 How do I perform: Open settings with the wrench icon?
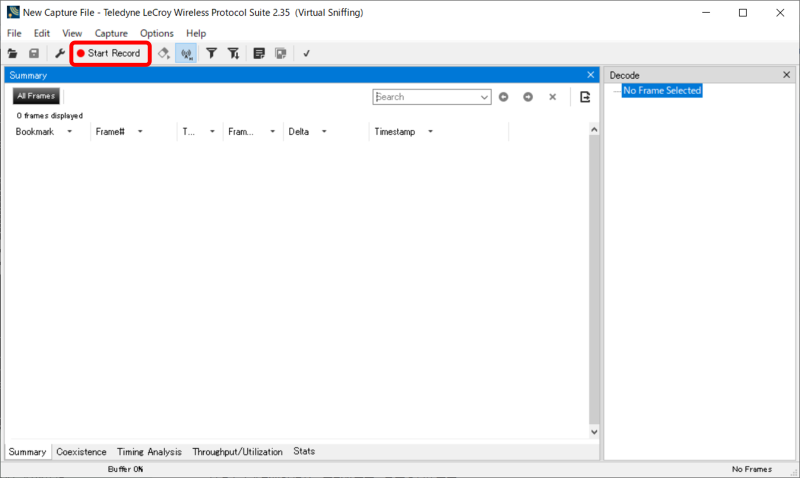[60, 53]
